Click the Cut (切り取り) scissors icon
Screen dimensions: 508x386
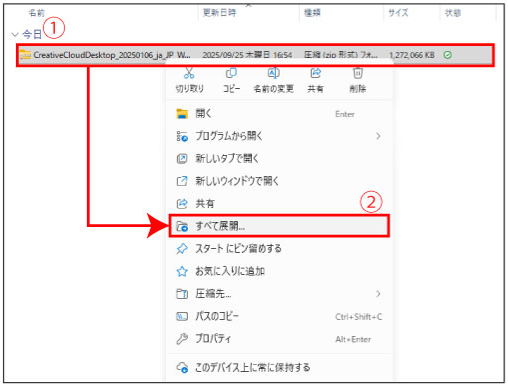point(189,73)
